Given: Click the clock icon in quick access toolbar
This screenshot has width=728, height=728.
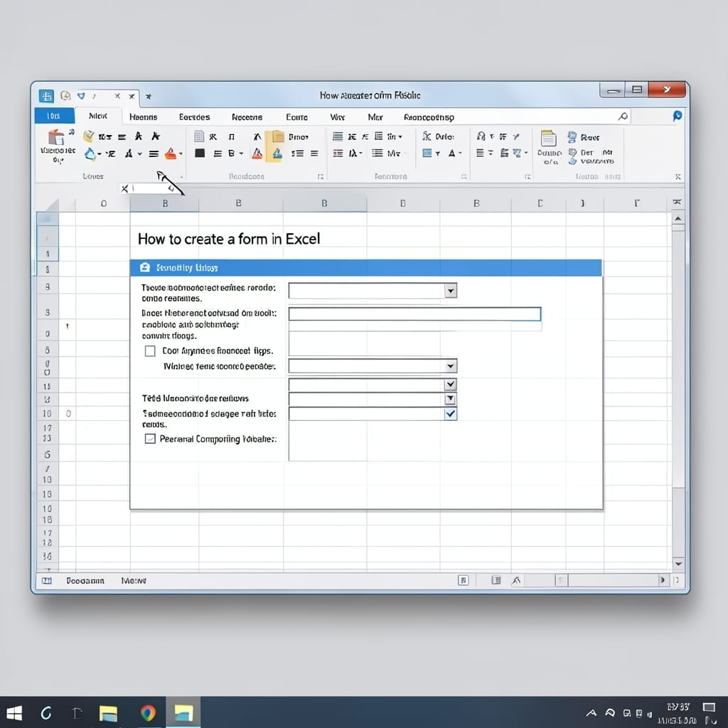Looking at the screenshot, I should coord(65,96).
